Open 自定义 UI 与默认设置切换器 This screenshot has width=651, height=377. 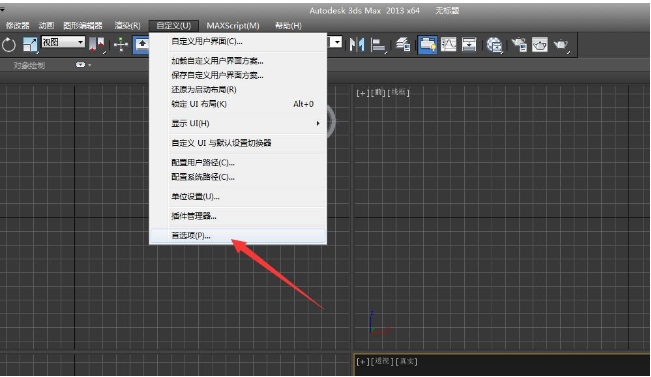(x=238, y=143)
